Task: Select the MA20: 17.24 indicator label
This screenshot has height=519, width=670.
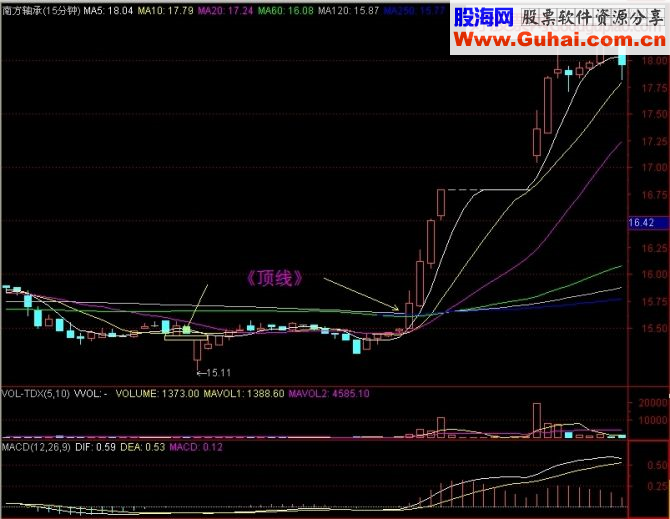Action: tap(226, 11)
